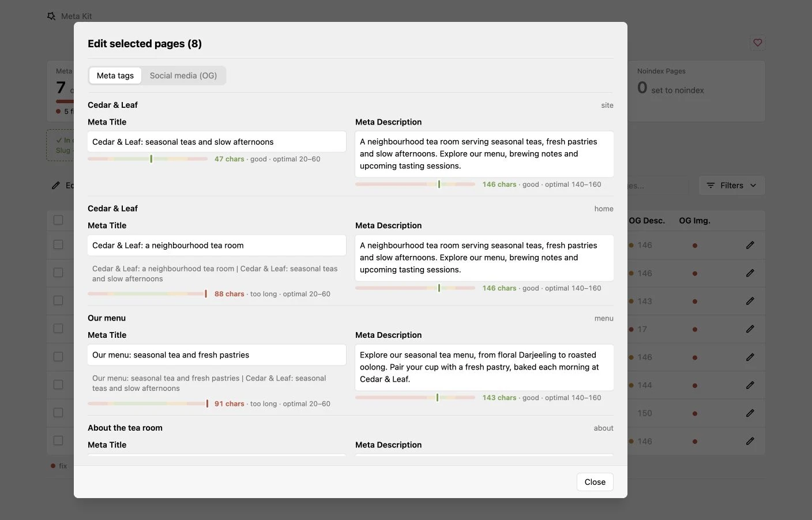The width and height of the screenshot is (812, 520).
Task: Open the Social media (OG) tab
Action: [x=183, y=76]
